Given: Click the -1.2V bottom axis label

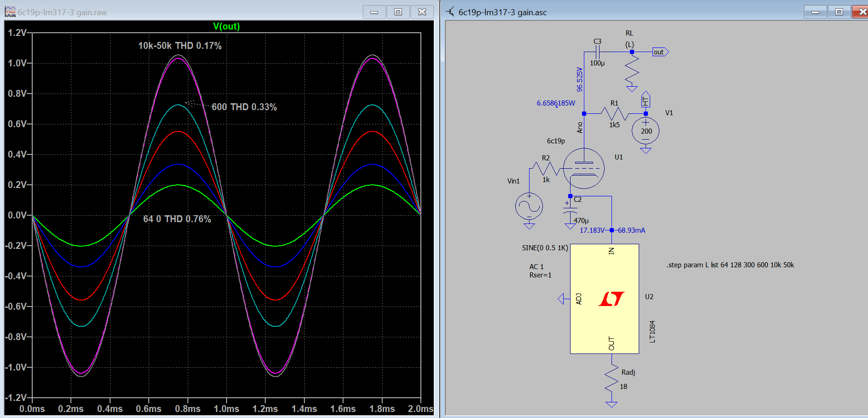Looking at the screenshot, I should [16, 398].
